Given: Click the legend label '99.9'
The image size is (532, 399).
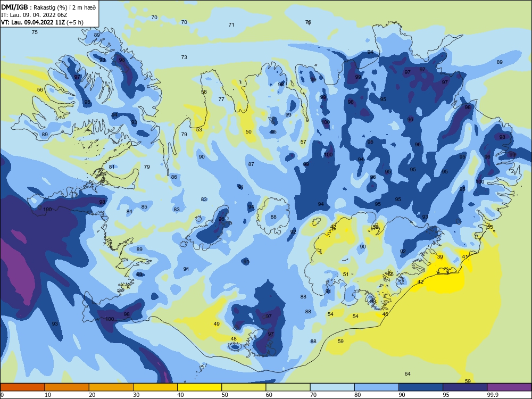Looking at the screenshot, I should click(x=493, y=395).
